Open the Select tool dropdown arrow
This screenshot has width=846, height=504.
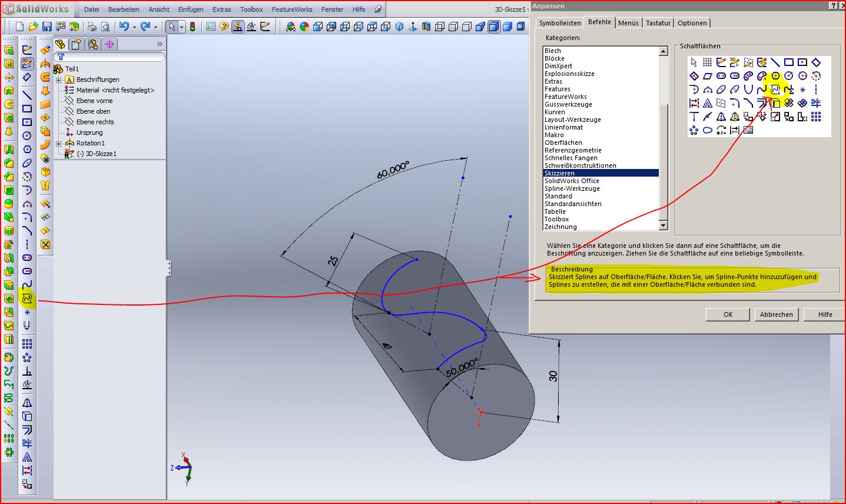coord(181,27)
